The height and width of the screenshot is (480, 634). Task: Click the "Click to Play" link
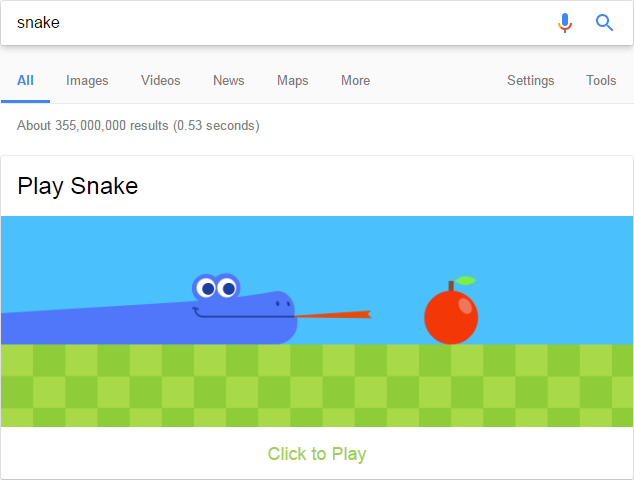tap(317, 454)
